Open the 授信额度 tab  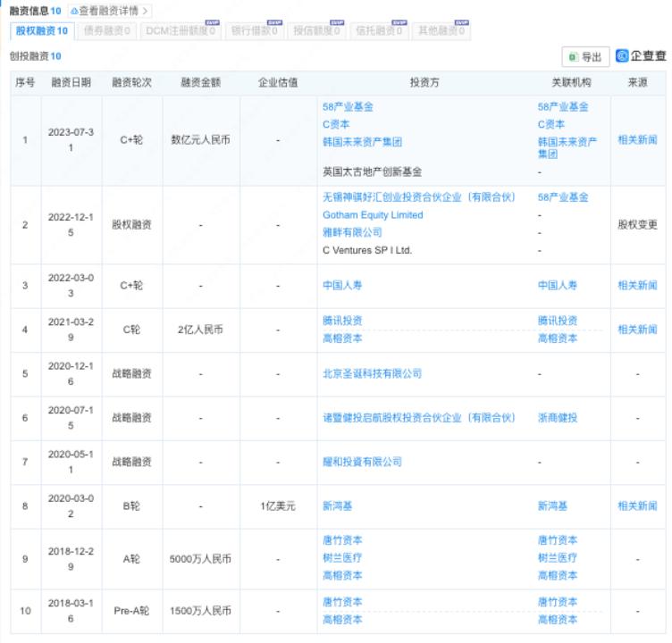[x=316, y=31]
